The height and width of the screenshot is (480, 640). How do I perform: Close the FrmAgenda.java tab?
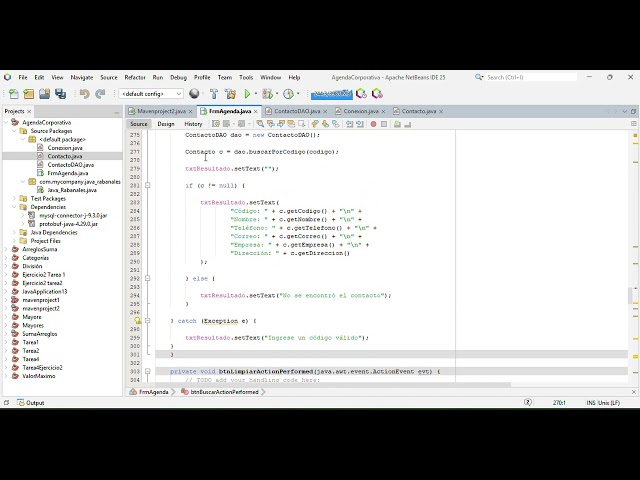256,111
